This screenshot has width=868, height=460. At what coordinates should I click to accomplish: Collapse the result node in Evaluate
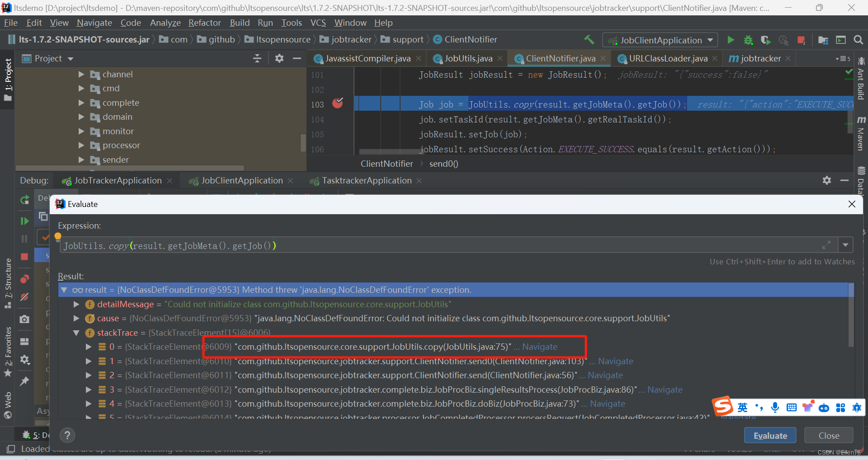(64, 290)
